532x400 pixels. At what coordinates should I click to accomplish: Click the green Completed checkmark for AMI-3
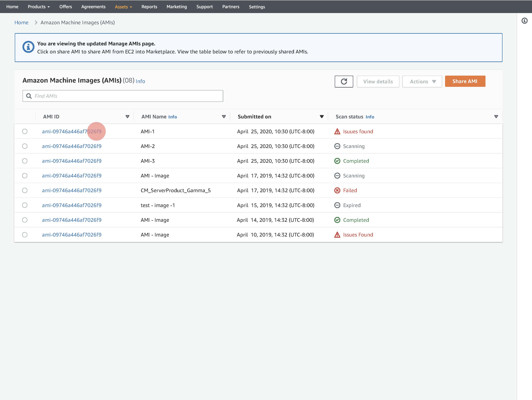click(x=337, y=161)
